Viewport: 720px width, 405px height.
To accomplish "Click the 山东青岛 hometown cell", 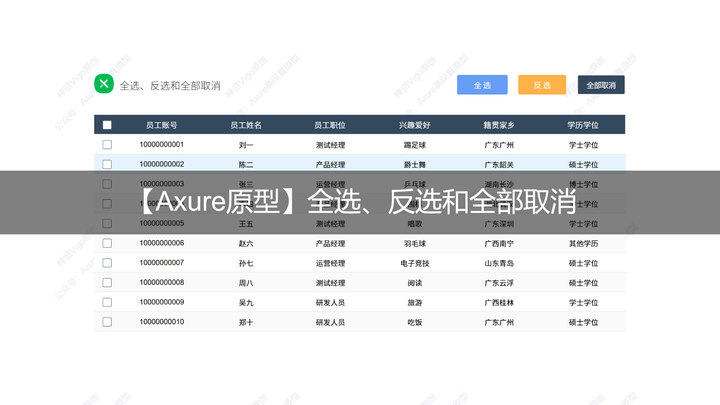I will [499, 264].
